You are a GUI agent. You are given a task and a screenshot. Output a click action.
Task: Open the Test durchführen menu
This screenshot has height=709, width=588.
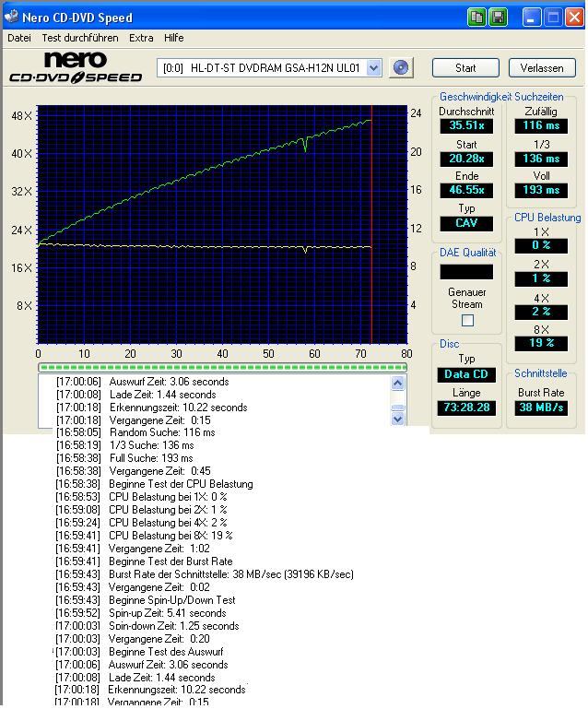[80, 38]
